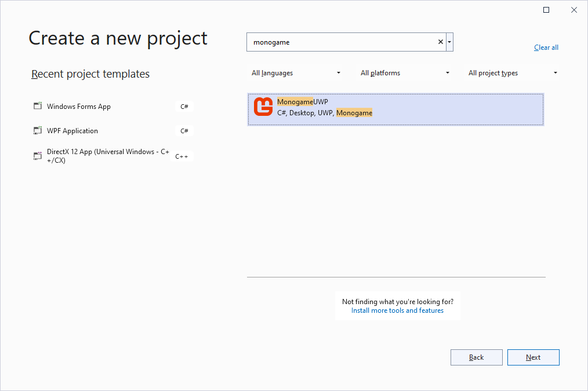Click the MonoGame orange logo icon

(x=263, y=107)
